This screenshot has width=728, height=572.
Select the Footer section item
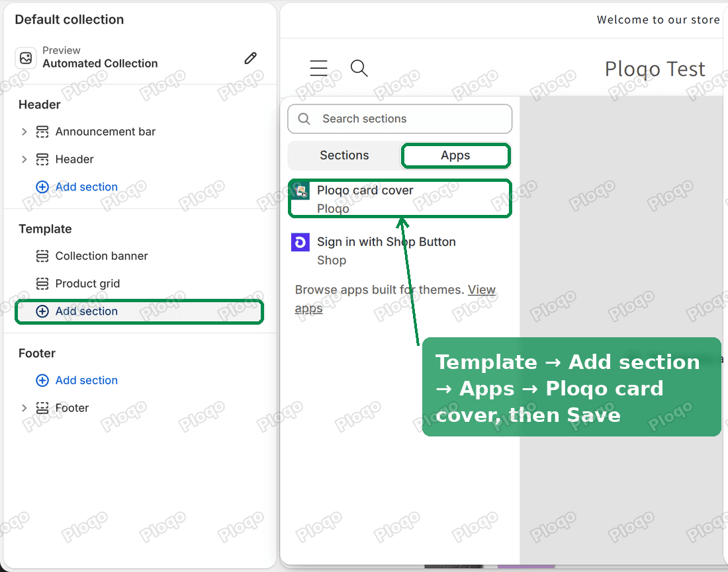(x=72, y=408)
